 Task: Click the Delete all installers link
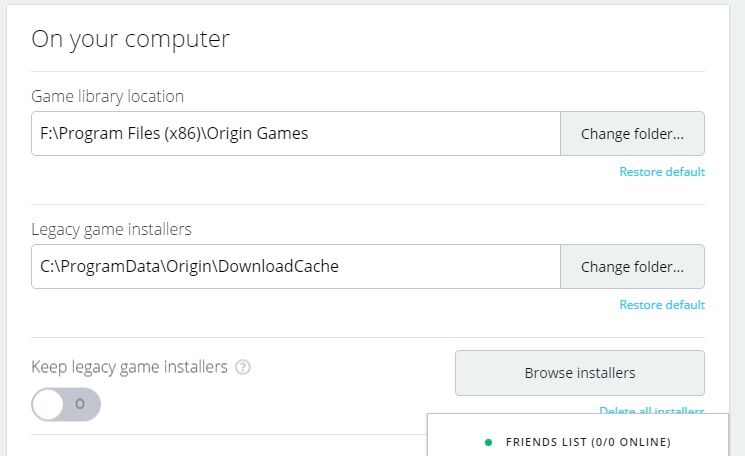click(651, 411)
